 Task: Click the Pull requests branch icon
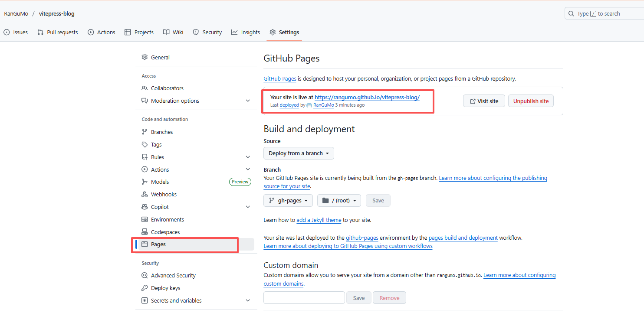click(40, 32)
